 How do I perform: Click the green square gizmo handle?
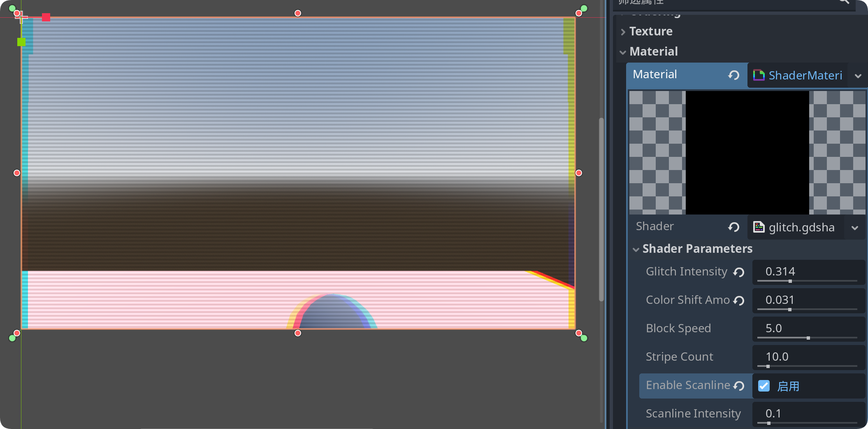click(21, 42)
